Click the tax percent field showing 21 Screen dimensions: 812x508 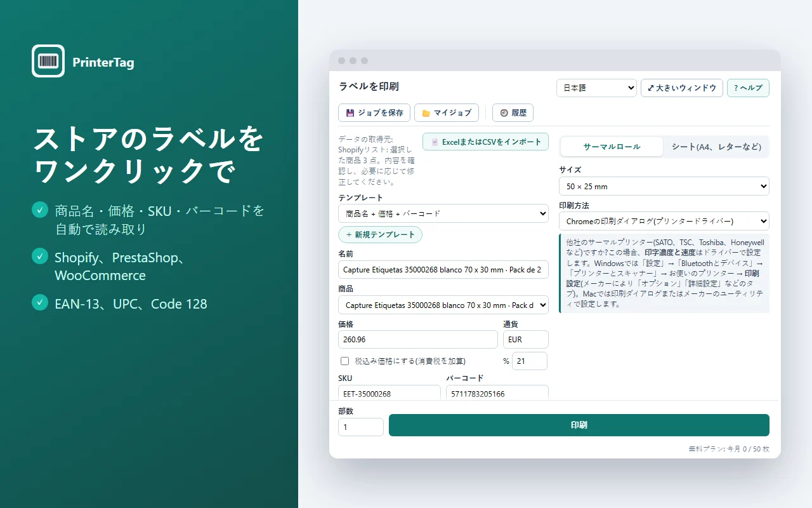[x=530, y=361]
